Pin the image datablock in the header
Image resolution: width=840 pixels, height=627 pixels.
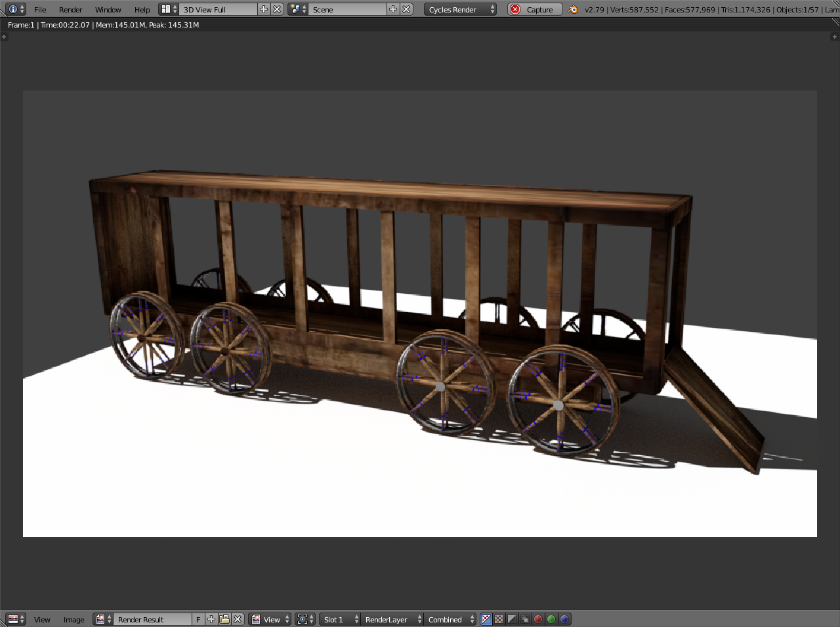[x=303, y=619]
